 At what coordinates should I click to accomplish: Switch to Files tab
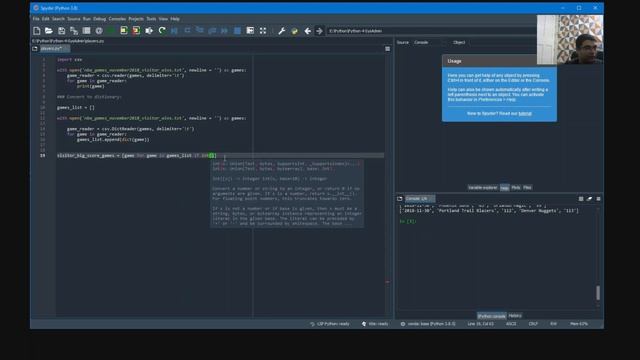527,188
